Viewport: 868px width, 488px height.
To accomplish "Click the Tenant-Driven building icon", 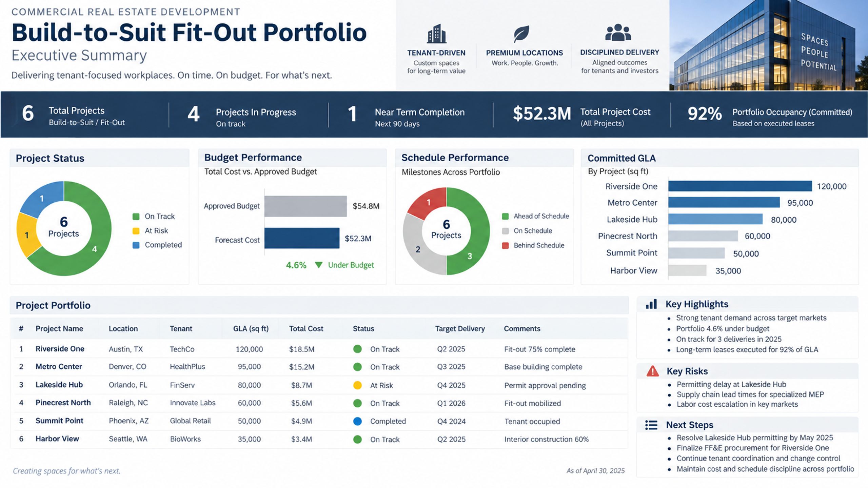I will coord(436,34).
